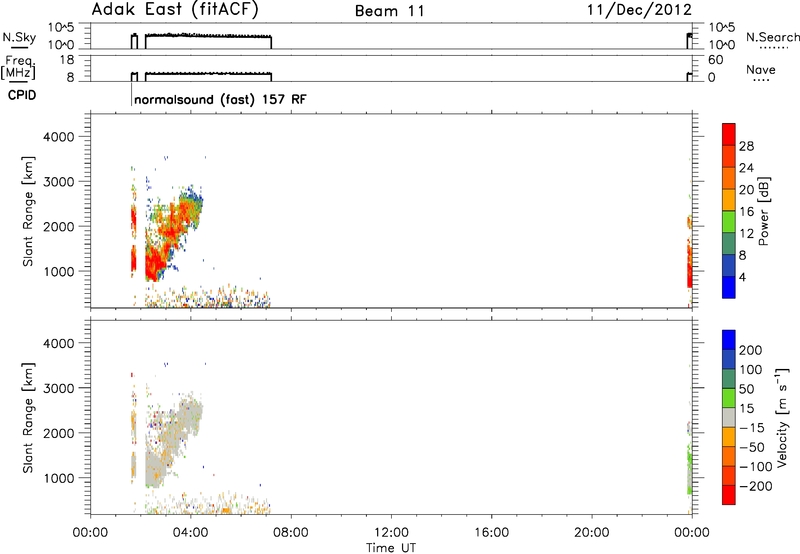Click the blue bottom segment of the power colorbar
The image size is (800, 554).
[729, 287]
